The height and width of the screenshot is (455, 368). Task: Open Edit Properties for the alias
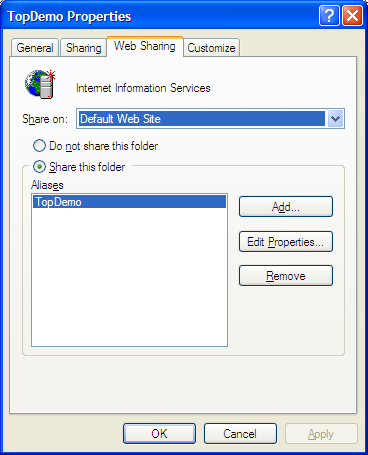pos(286,242)
